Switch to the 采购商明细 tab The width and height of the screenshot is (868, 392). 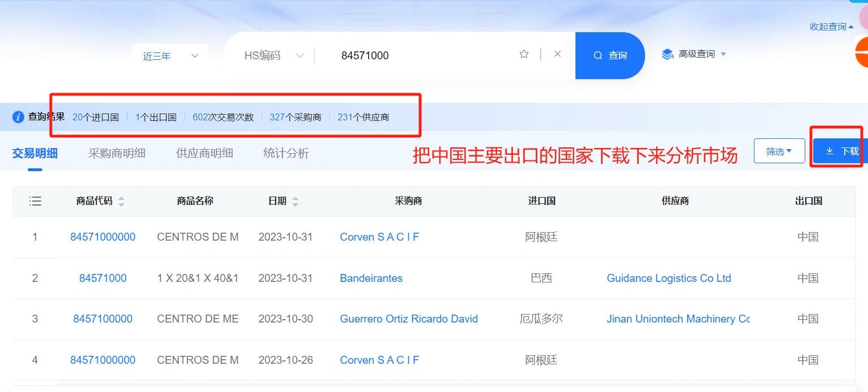coord(117,153)
